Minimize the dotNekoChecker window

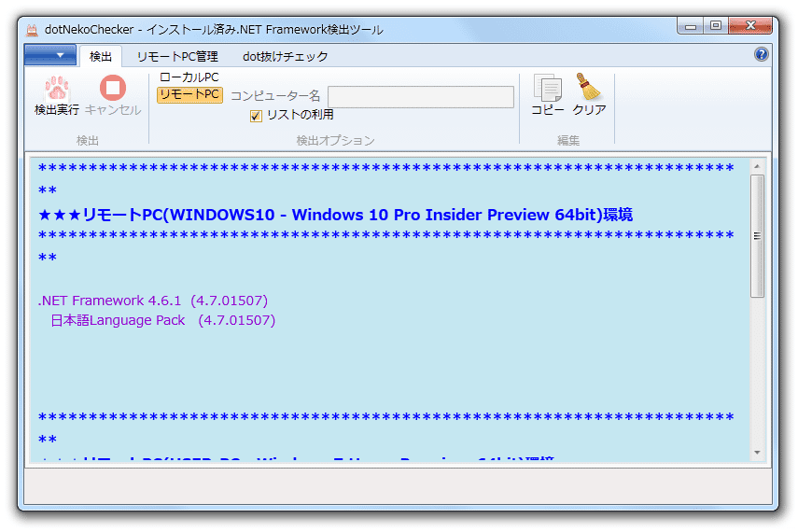click(691, 25)
